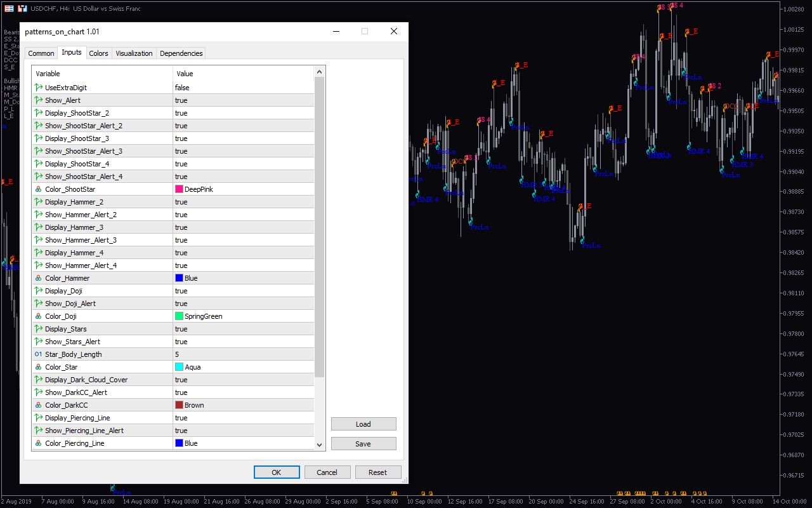This screenshot has height=508, width=812.
Task: Click the Show_ShootStar_Alert_2 variable icon
Action: tap(39, 126)
